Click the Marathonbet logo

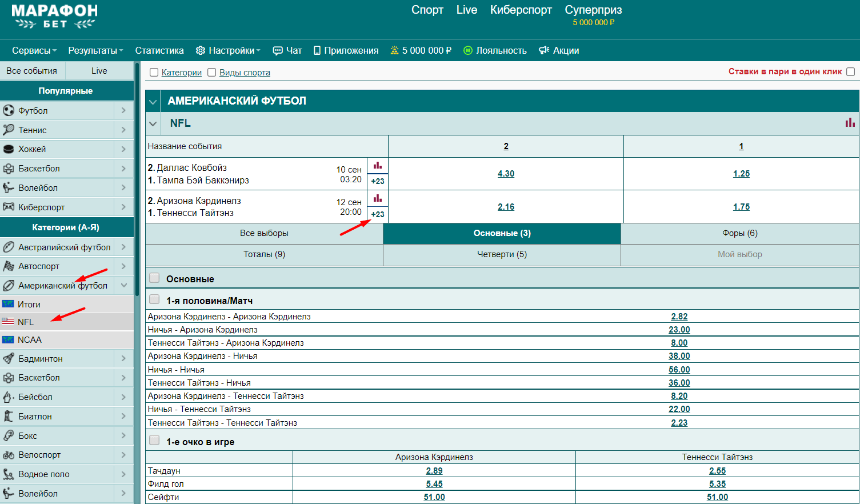point(55,17)
